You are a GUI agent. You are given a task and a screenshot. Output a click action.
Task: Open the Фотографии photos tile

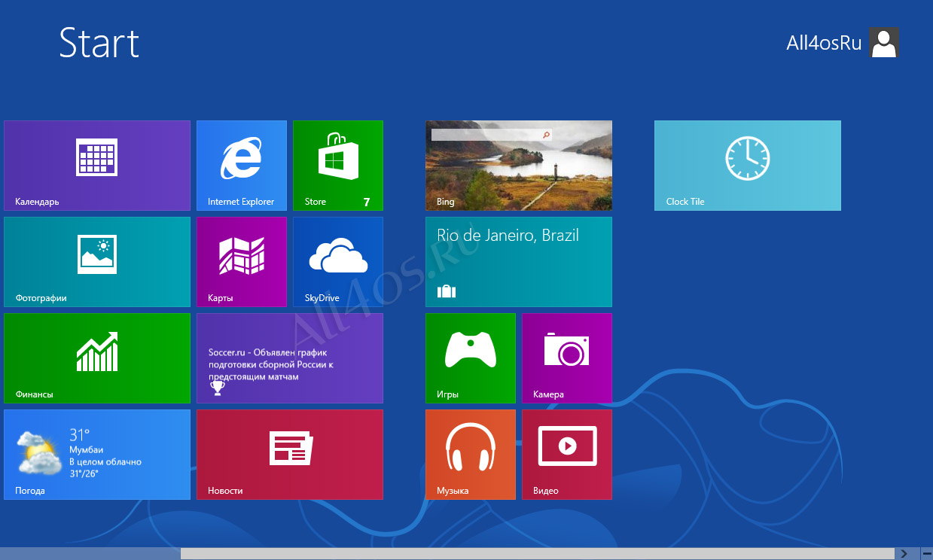(x=97, y=262)
